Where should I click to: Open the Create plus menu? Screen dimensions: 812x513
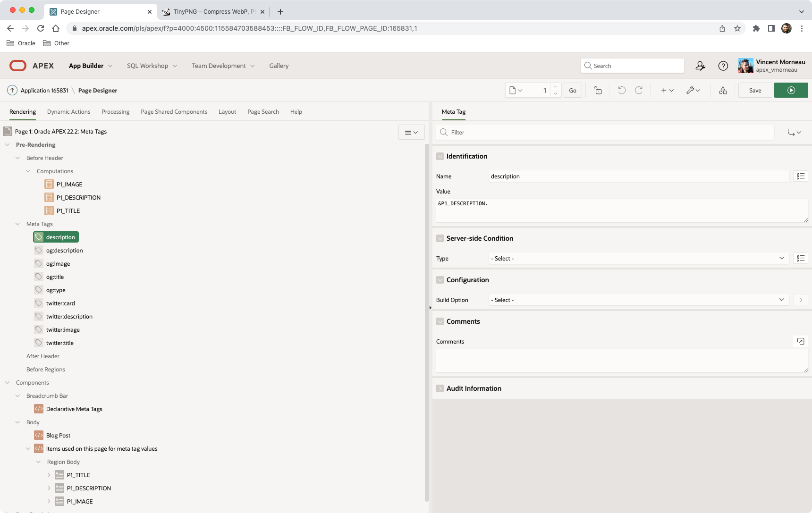click(667, 90)
